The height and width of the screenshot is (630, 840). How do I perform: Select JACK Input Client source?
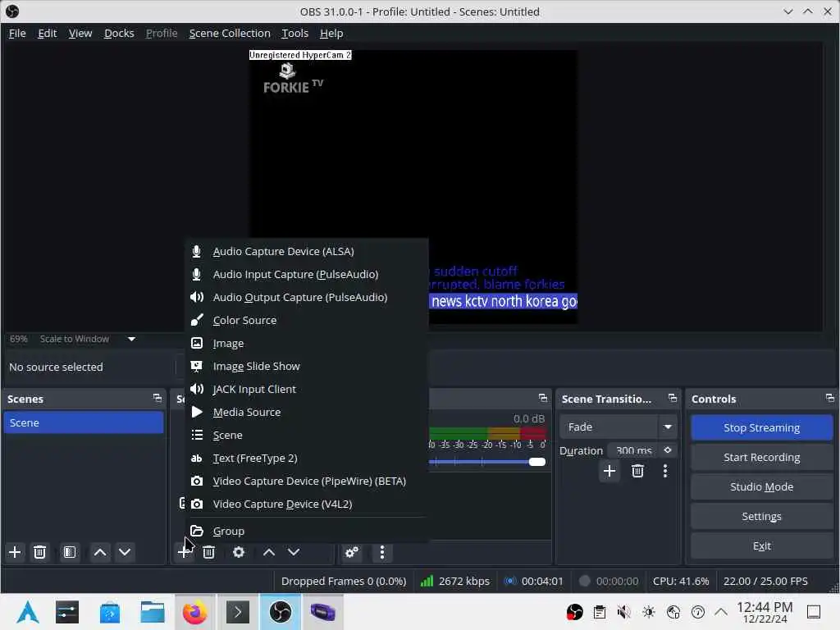coord(307,390)
